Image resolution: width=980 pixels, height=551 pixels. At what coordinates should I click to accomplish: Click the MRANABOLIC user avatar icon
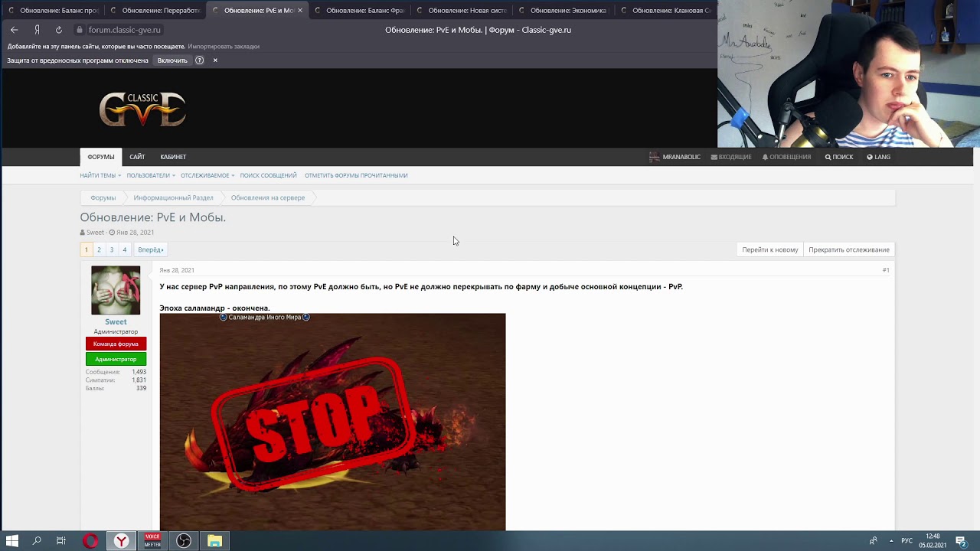[x=654, y=157]
